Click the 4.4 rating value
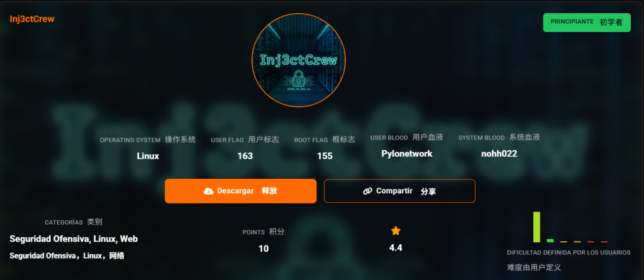The width and height of the screenshot is (644, 280). [x=396, y=247]
